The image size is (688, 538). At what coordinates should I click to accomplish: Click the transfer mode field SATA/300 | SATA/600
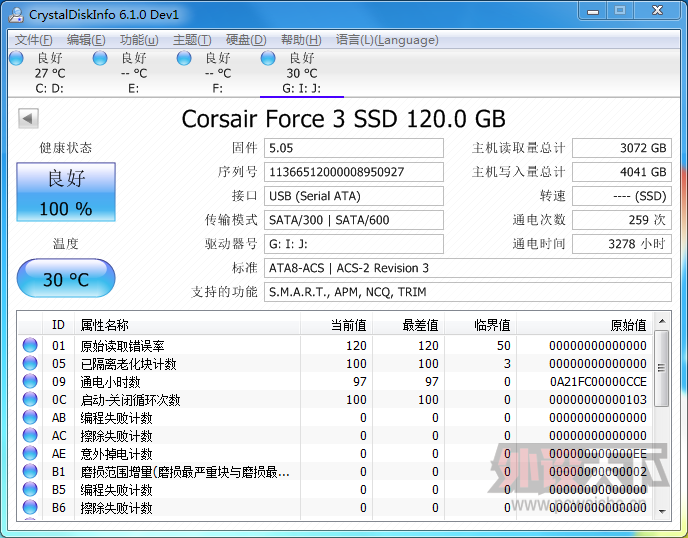pyautogui.click(x=354, y=220)
